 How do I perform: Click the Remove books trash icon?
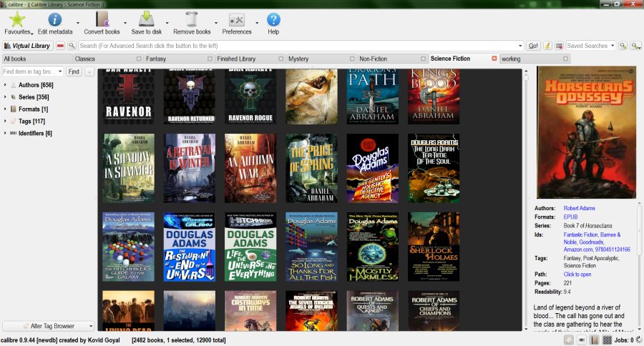coord(191,19)
